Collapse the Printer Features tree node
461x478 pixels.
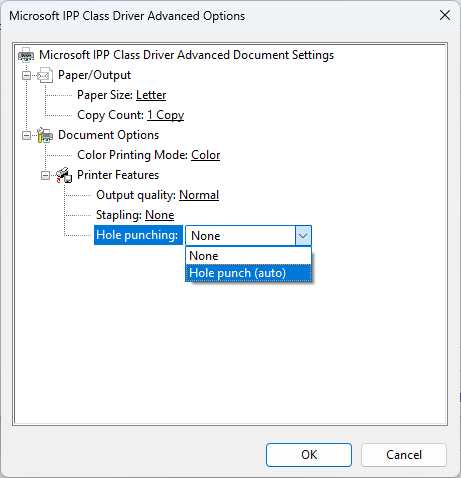pyautogui.click(x=45, y=175)
